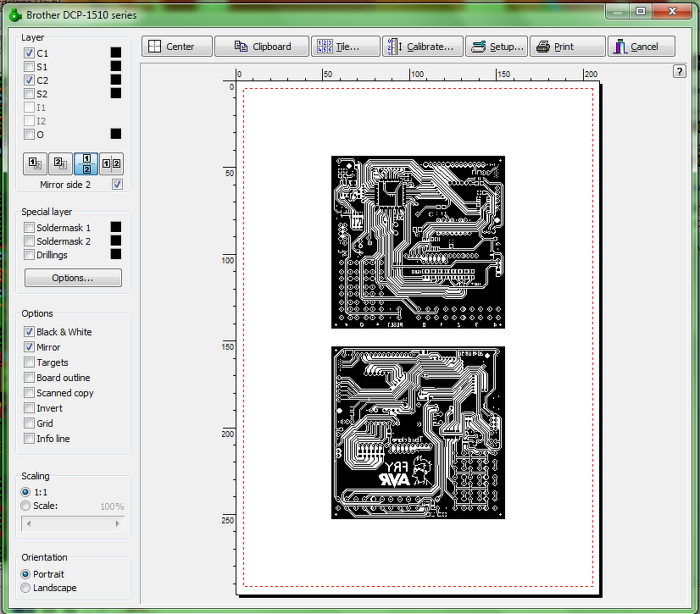Click the Soldermask 1 color swatch
The height and width of the screenshot is (614, 700).
[115, 227]
